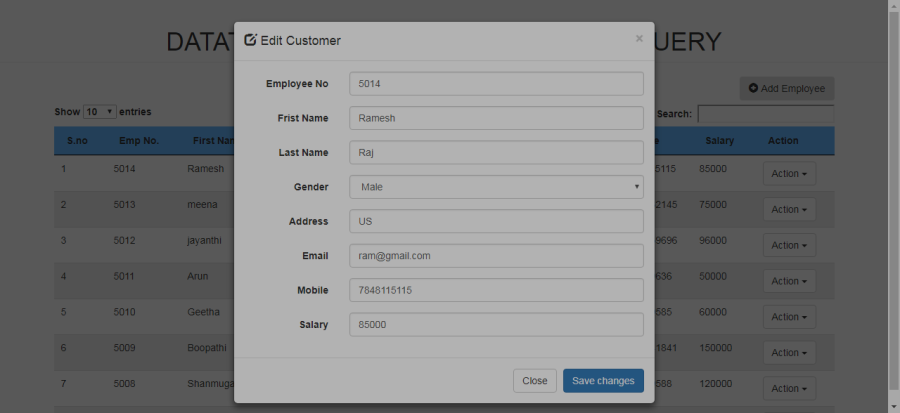The height and width of the screenshot is (413, 900).
Task: Open the Action dropdown for employee 5008
Action: click(789, 388)
